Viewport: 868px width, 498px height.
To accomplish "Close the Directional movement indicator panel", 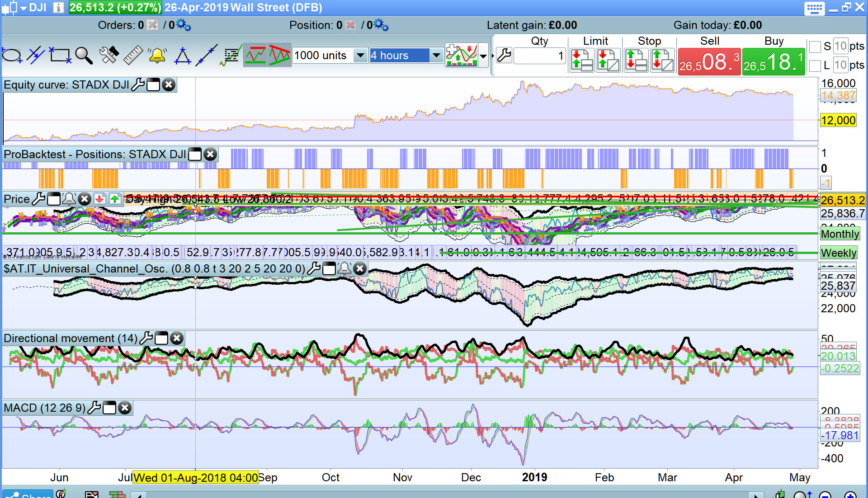I will click(177, 338).
